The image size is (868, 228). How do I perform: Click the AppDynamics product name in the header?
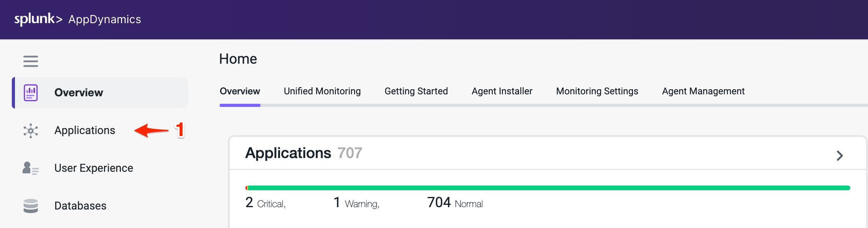click(x=105, y=19)
